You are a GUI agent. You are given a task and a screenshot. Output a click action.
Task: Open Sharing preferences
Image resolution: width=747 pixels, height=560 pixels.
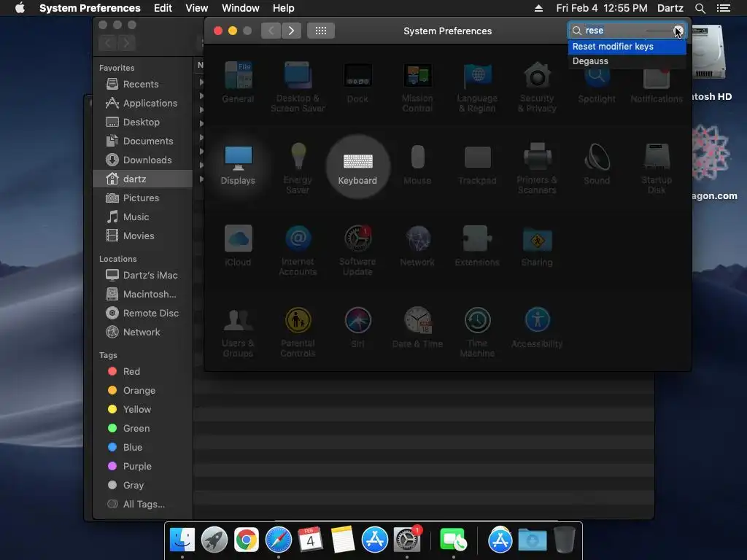[x=537, y=246]
